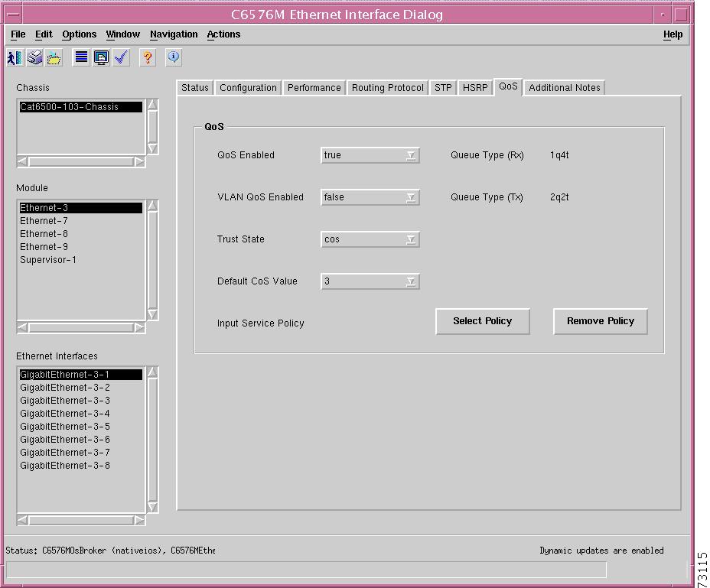Open the window menu button in title bar

13,15
